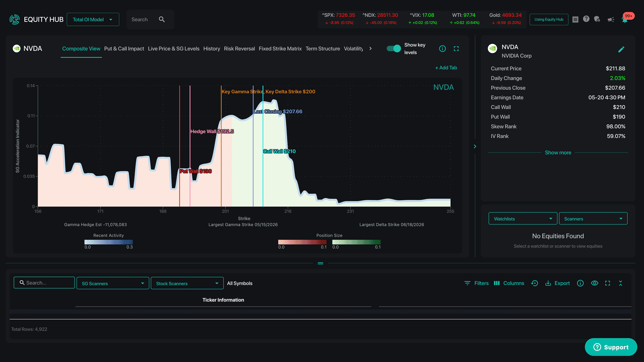The height and width of the screenshot is (362, 644).
Task: Click the search magnifier icon in header
Action: point(162,19)
